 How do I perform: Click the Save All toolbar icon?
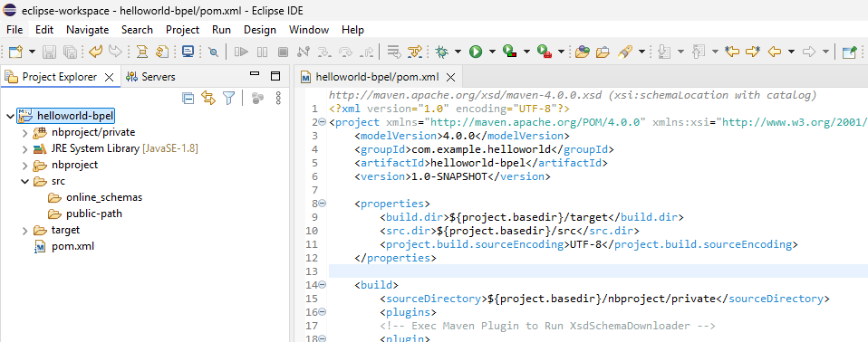pos(70,52)
